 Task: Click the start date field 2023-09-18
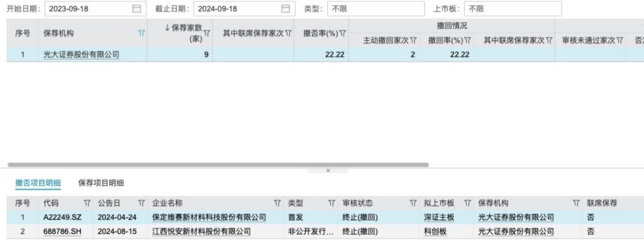tap(95, 8)
